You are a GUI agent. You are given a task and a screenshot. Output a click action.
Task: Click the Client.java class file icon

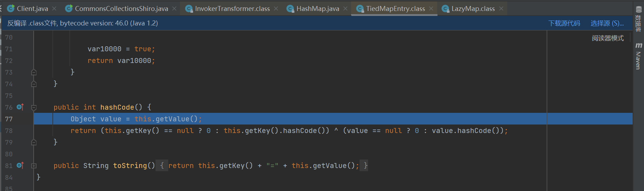click(x=11, y=8)
